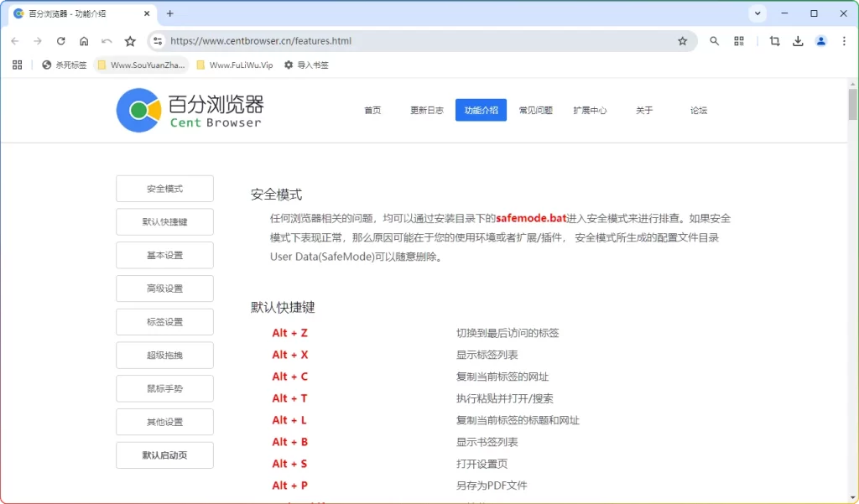
Task: Open the Www.SouYuanZha... bookmark folder
Action: [141, 65]
